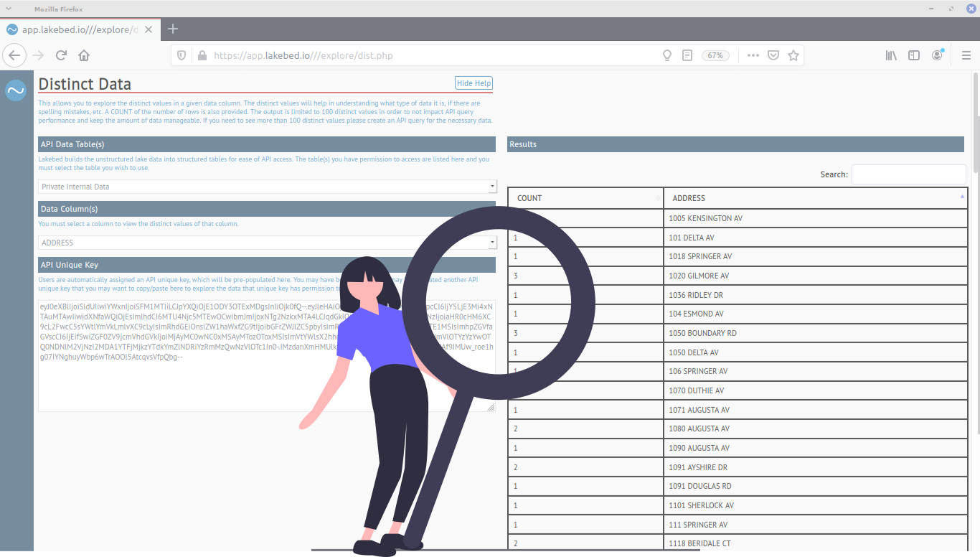This screenshot has height=557, width=980.
Task: Open the Firefox home page icon
Action: [84, 55]
